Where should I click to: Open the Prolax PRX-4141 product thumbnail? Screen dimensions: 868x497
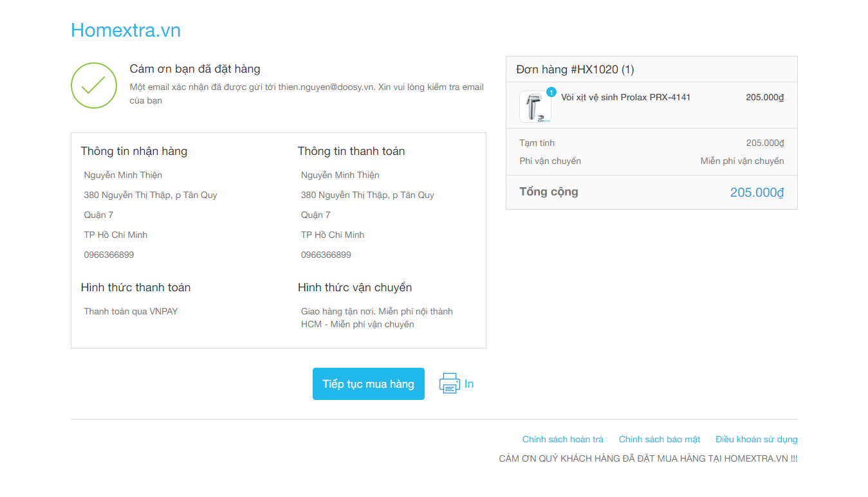[x=535, y=107]
